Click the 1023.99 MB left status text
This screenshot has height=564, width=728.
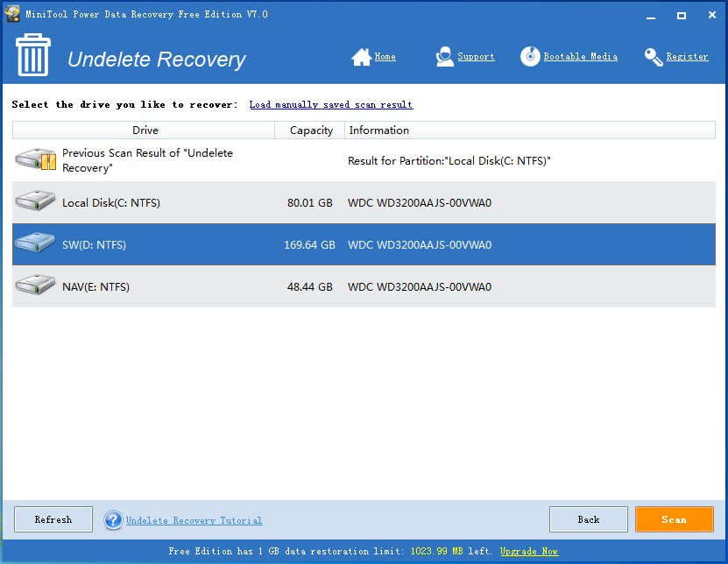(450, 551)
